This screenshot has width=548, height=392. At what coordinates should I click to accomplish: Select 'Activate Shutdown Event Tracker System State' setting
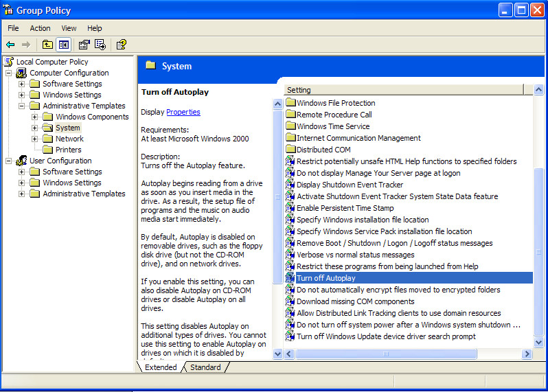click(397, 196)
